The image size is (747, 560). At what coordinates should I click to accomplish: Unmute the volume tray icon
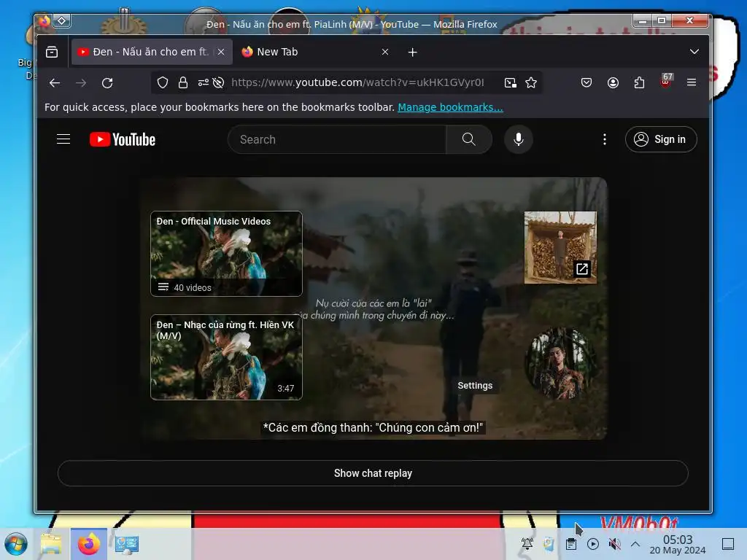click(614, 544)
